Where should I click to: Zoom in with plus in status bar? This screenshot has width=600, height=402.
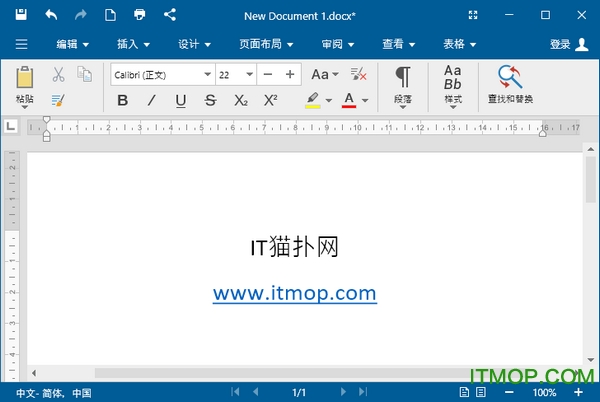click(579, 392)
